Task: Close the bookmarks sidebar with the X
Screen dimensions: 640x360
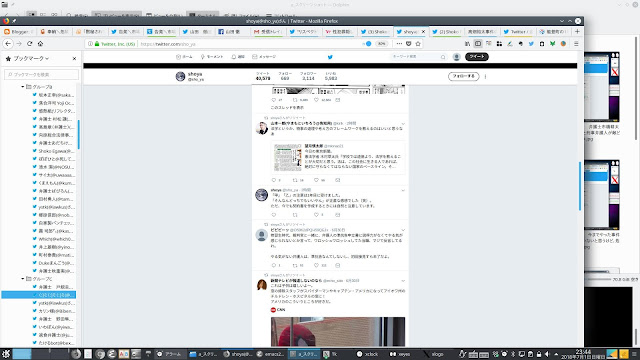Action: coord(74,59)
